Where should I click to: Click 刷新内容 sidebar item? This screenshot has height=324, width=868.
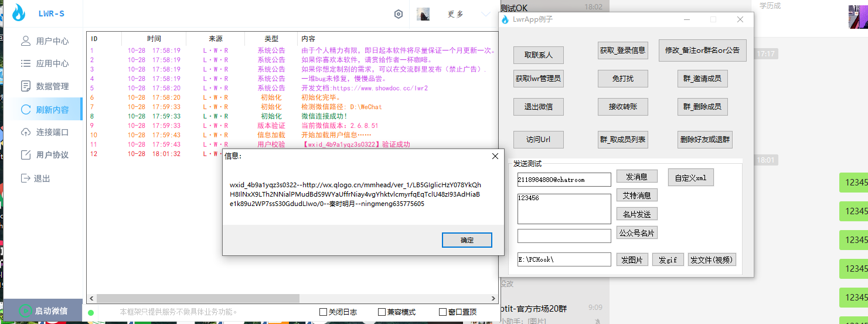click(45, 109)
